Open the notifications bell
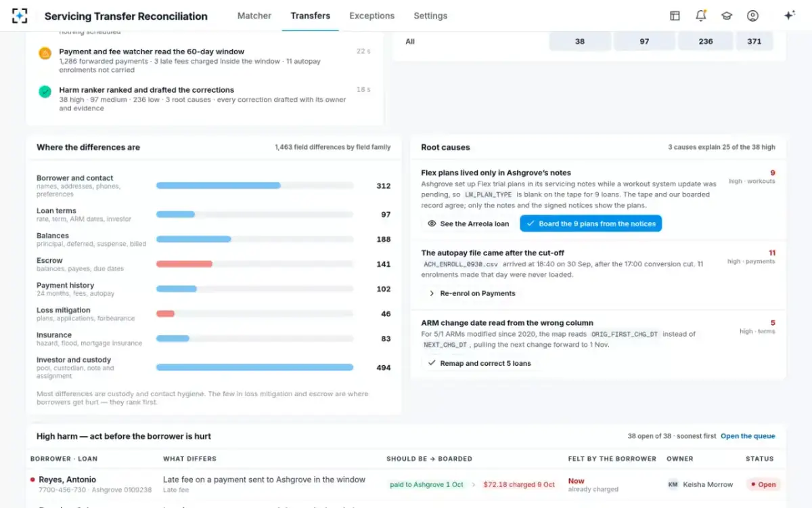The image size is (812, 508). click(701, 16)
